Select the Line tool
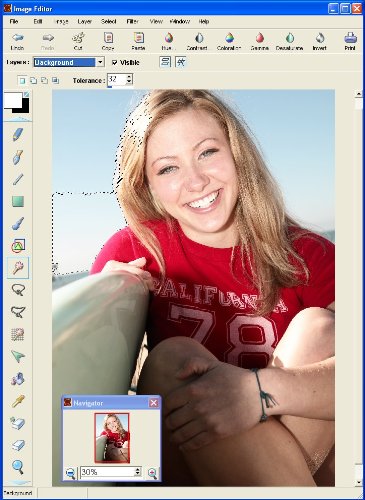 point(18,179)
